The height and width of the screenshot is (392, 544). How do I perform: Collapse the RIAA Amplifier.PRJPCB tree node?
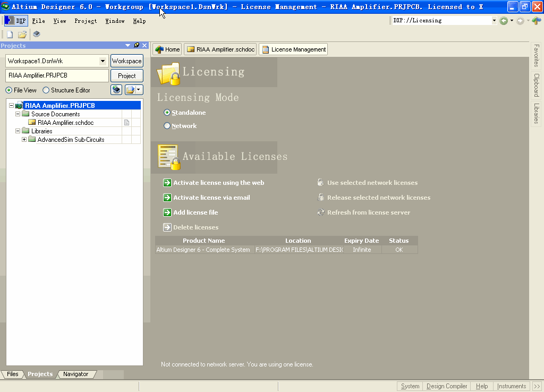(11, 106)
